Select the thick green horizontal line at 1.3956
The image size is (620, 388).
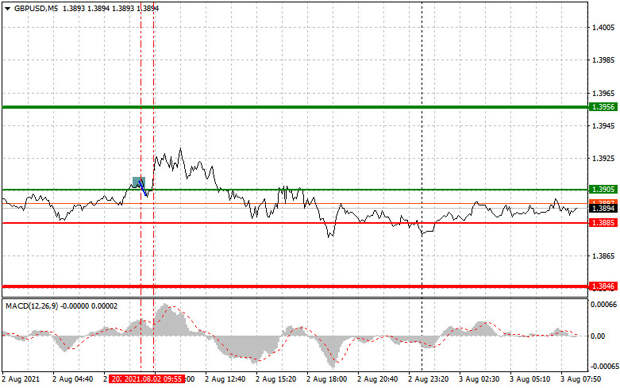pos(295,107)
